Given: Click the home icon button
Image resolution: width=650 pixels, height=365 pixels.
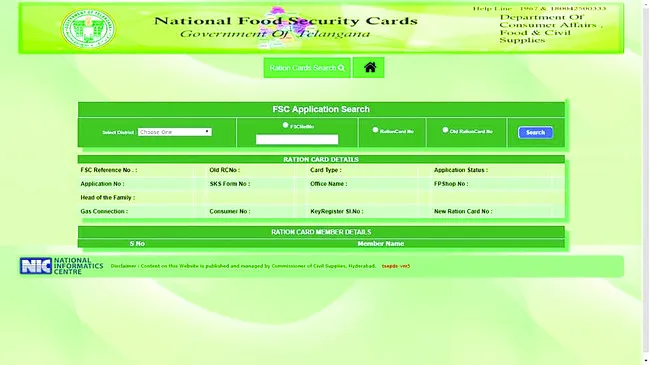Looking at the screenshot, I should click(x=369, y=68).
